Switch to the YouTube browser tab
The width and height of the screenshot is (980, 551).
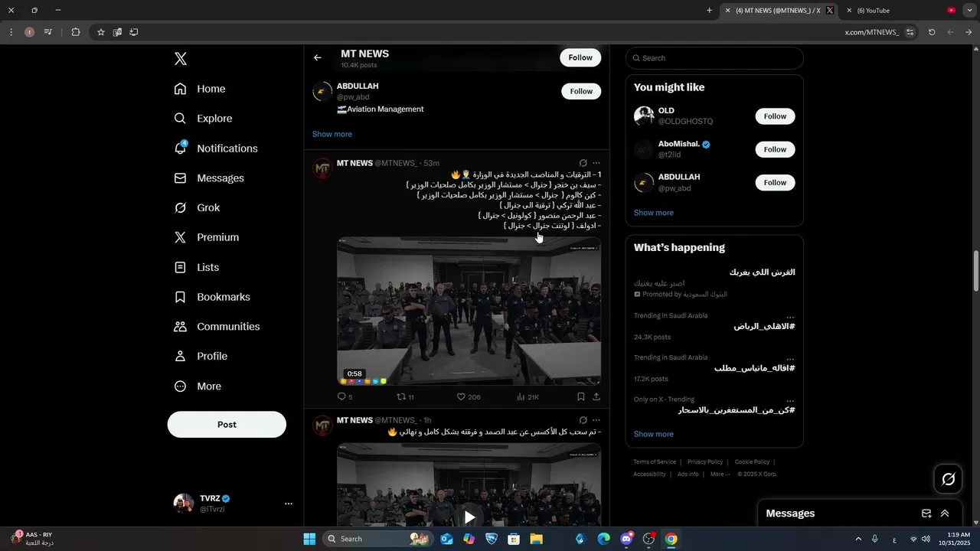tap(903, 11)
